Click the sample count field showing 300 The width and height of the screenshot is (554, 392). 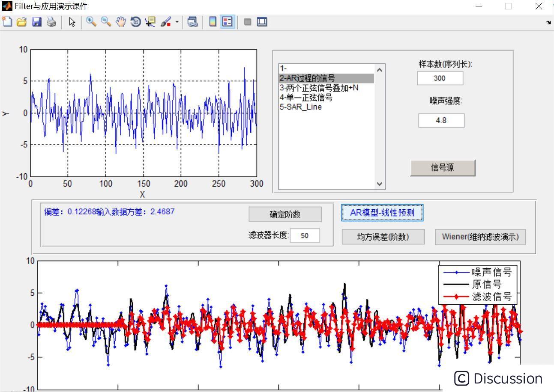440,78
